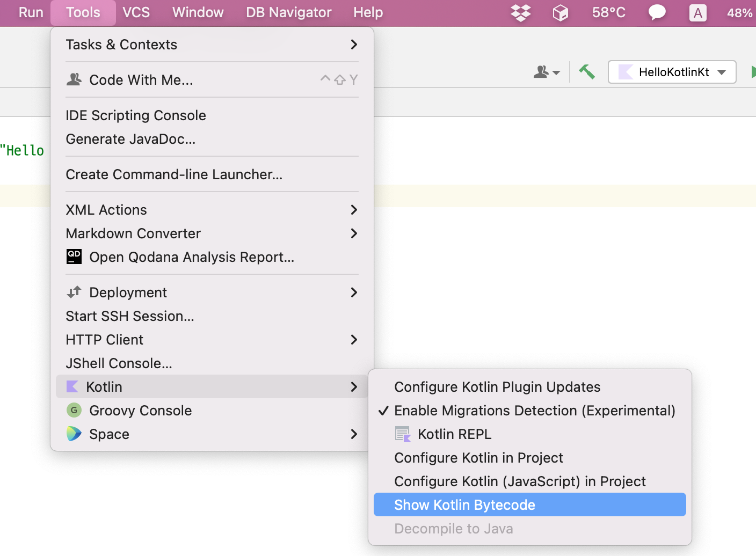Select Configure Kotlin in Project
This screenshot has width=756, height=556.
[x=530, y=457]
